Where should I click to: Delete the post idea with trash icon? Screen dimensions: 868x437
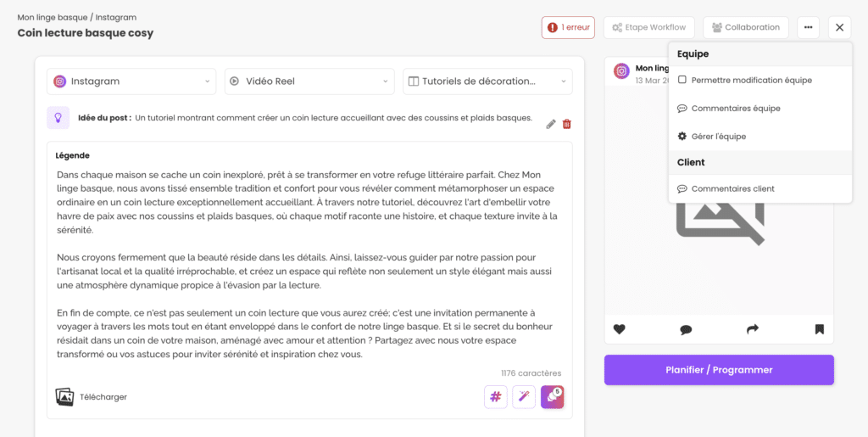coord(567,124)
